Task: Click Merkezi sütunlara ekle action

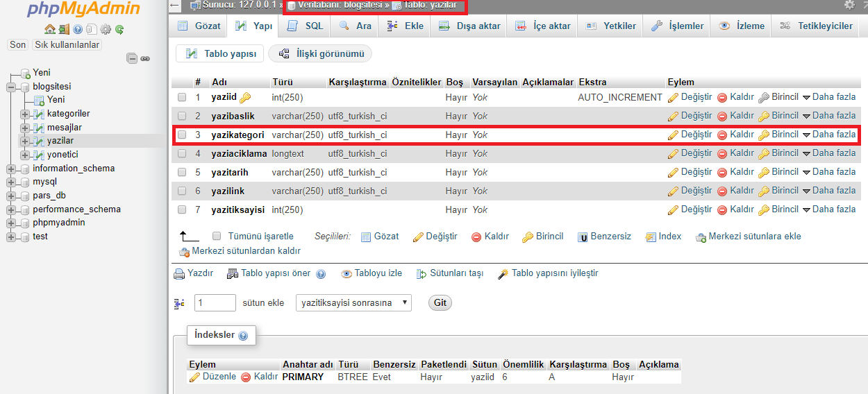Action: click(x=748, y=237)
